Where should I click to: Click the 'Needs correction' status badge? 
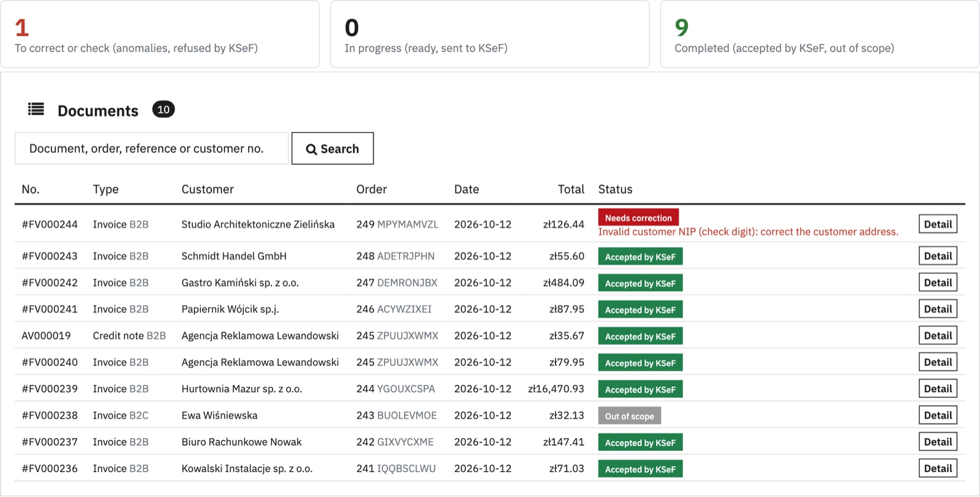point(638,218)
